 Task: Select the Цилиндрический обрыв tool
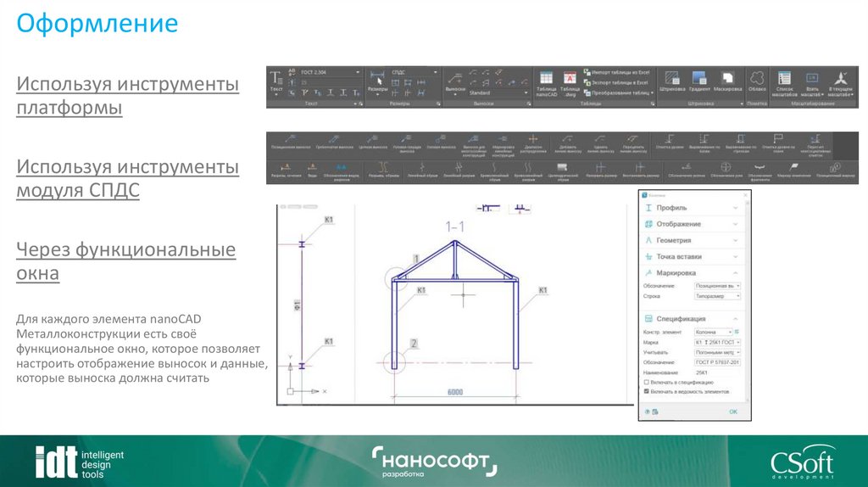563,171
